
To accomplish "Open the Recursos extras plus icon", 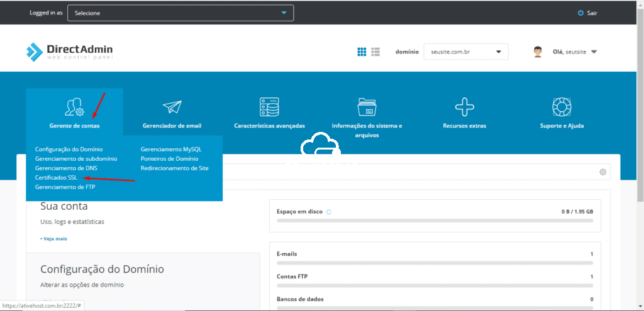I will (464, 107).
